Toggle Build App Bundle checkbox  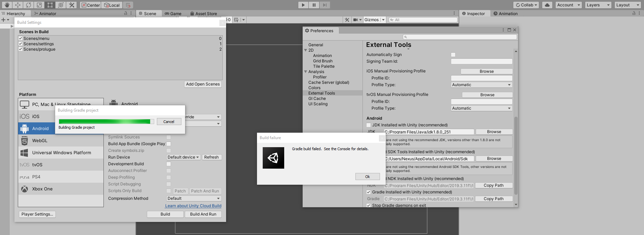[x=169, y=144]
